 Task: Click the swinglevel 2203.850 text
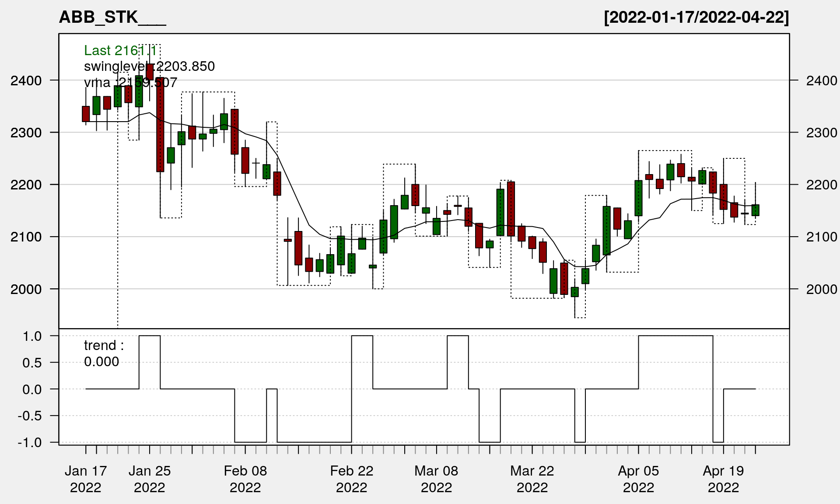click(149, 66)
